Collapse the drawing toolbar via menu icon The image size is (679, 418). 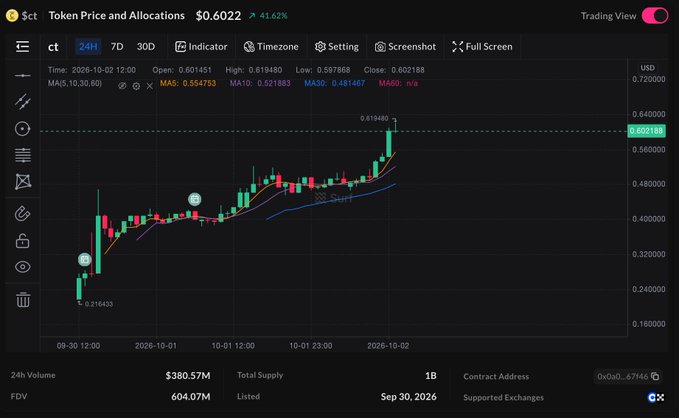[x=23, y=46]
